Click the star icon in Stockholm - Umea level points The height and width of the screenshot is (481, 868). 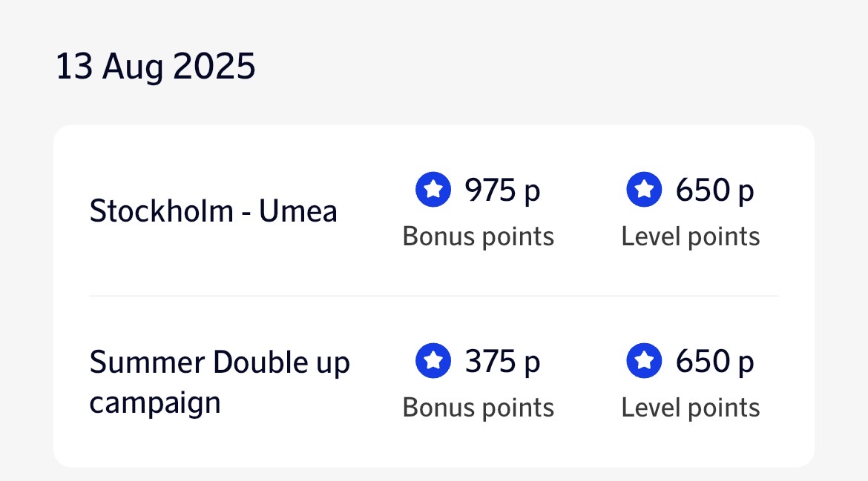point(644,190)
